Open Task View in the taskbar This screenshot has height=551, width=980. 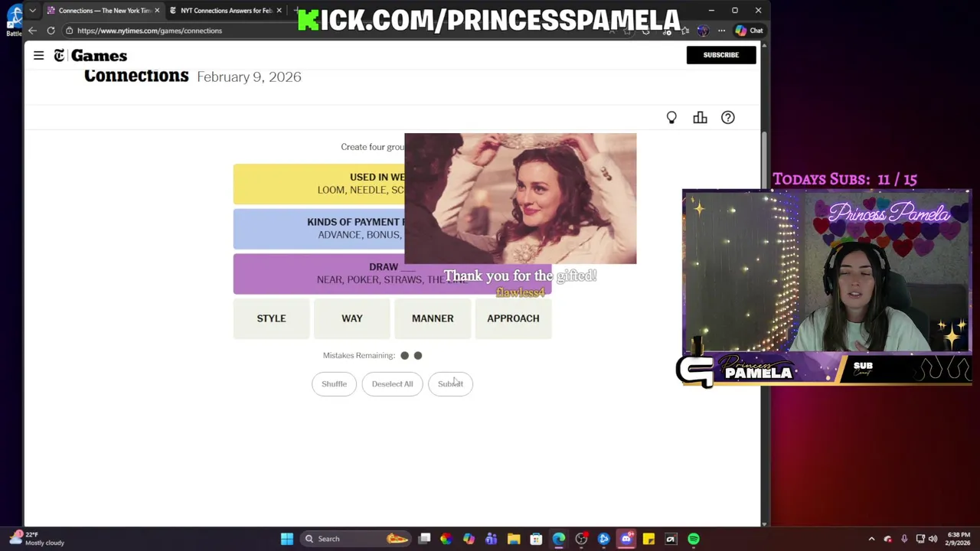(424, 539)
